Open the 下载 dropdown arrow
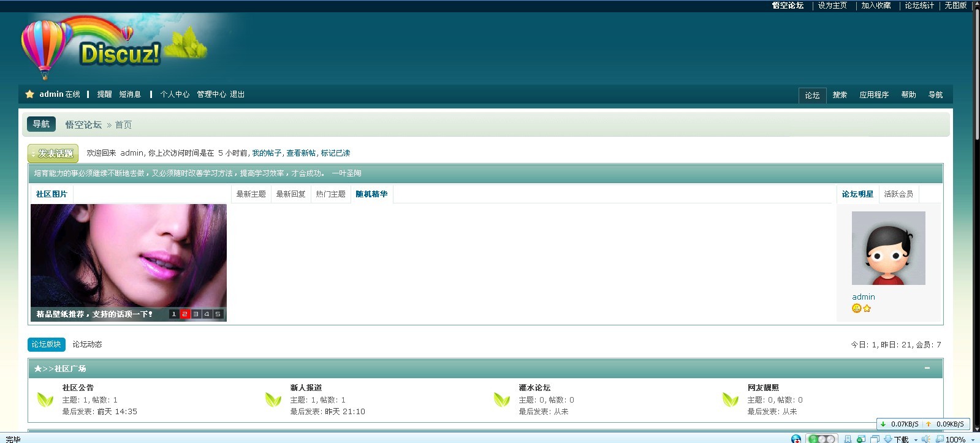Viewport: 980px width, 443px height. [x=916, y=439]
